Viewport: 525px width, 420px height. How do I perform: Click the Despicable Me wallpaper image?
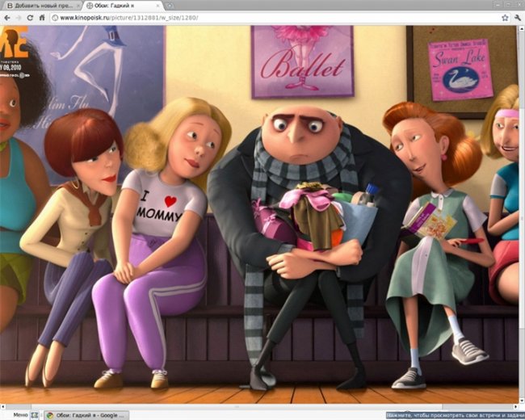pos(262,210)
